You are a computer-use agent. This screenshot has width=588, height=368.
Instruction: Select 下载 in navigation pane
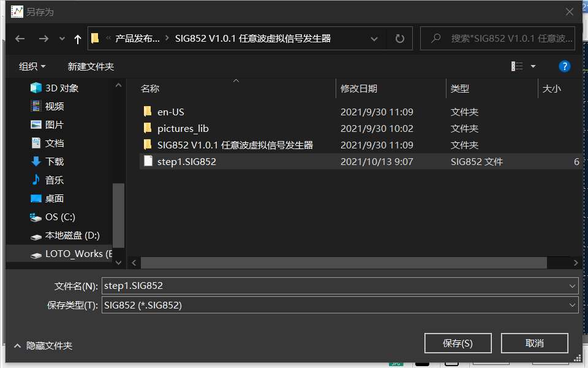click(x=47, y=161)
